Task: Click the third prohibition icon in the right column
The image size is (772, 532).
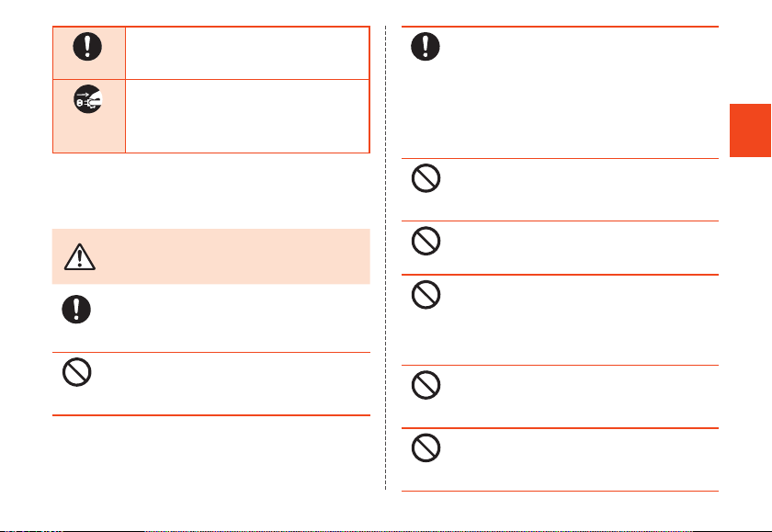Action: coord(426,295)
